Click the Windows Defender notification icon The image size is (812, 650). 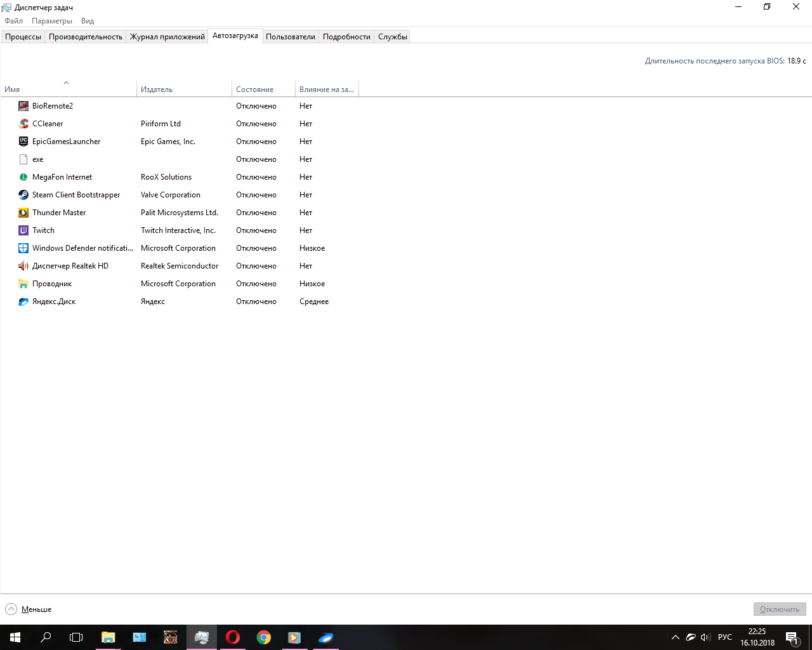23,248
